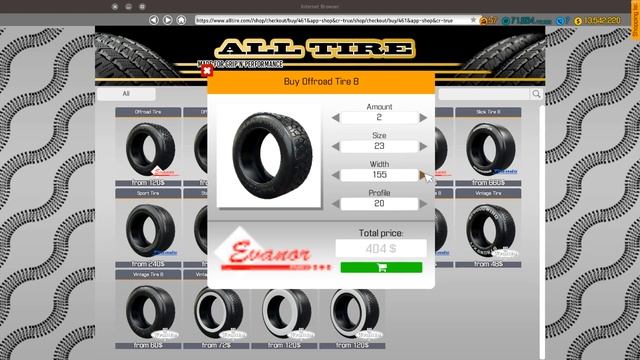Viewport: 640px width, 360px height.
Task: Click the shop page vertical scrollbar
Action: click(x=542, y=231)
